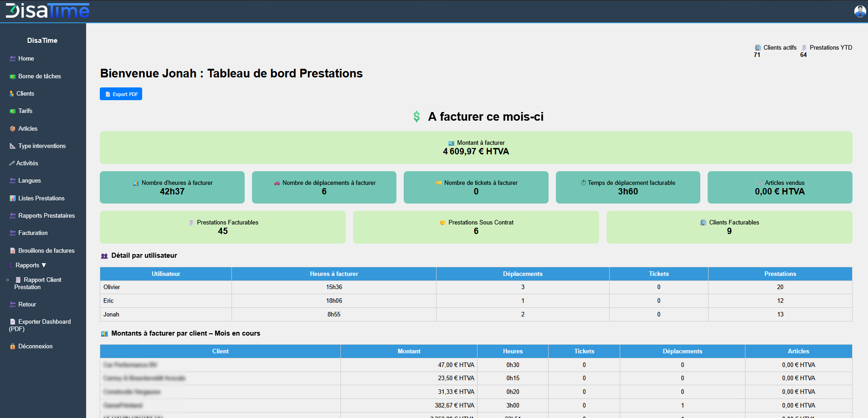Click the Type interventions ruler icon
The image size is (868, 418).
[x=13, y=146]
